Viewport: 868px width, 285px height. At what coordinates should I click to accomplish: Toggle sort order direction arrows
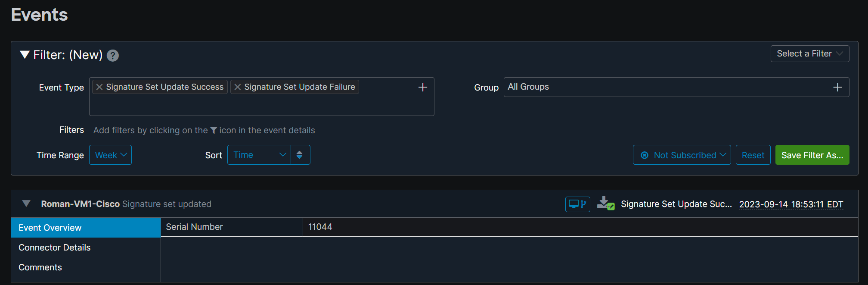300,155
